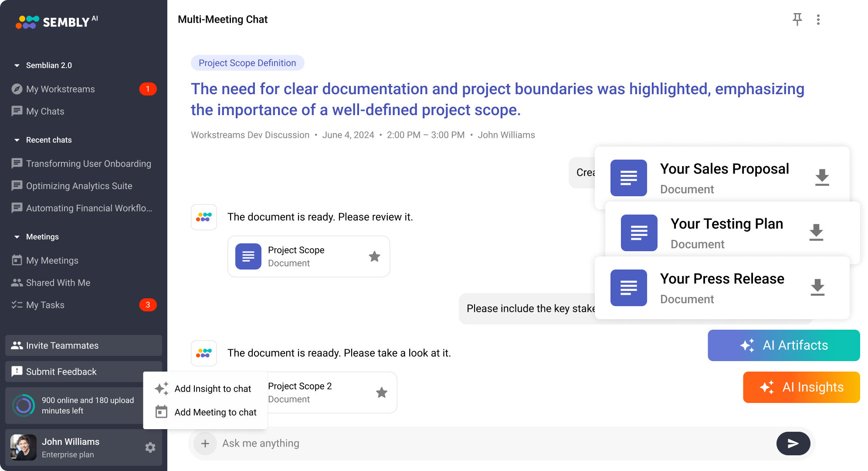Open account settings gear for John Williams

point(150,447)
